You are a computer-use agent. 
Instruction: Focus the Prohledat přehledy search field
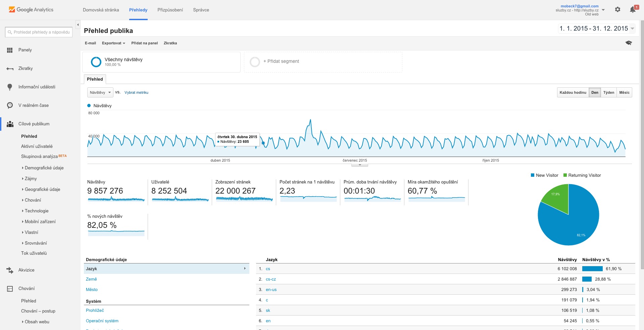(x=39, y=32)
